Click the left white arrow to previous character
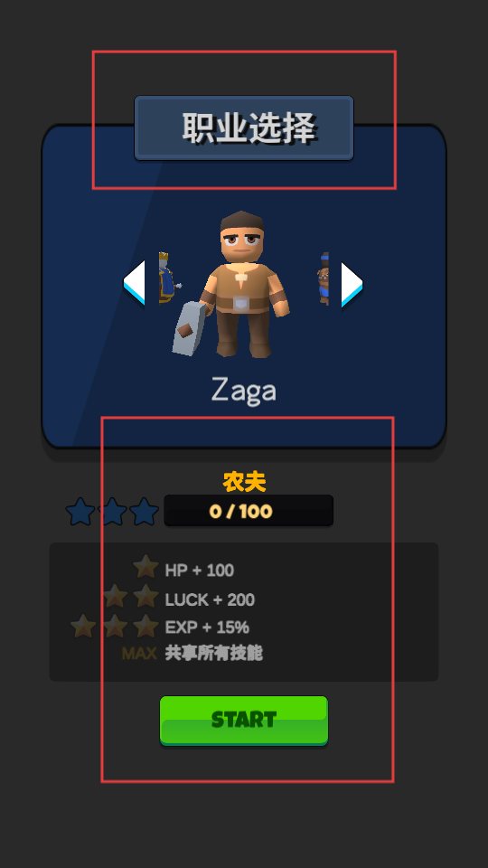The width and height of the screenshot is (488, 868). click(134, 282)
